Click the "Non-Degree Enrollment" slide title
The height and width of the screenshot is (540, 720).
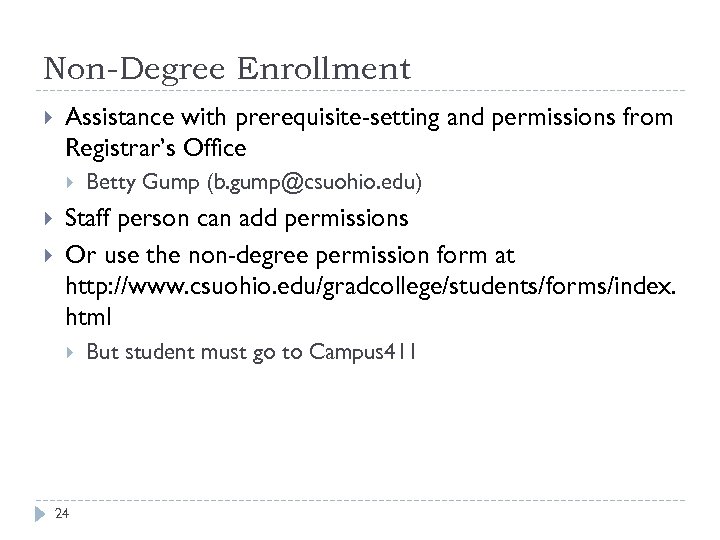(x=227, y=69)
